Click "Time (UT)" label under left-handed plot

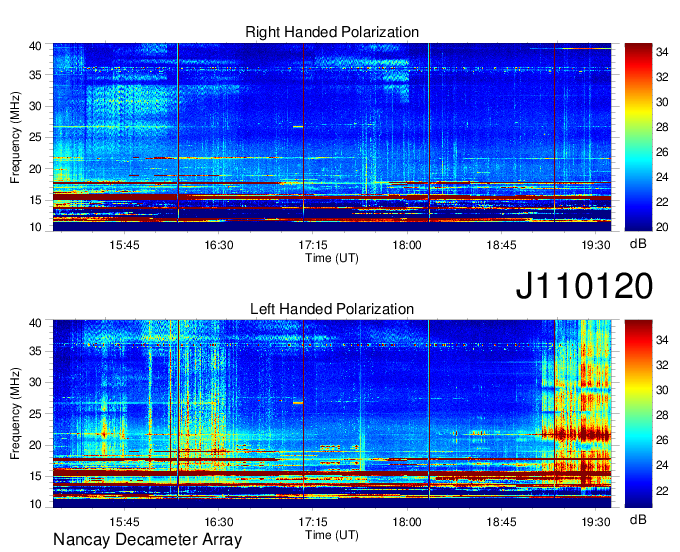pyautogui.click(x=332, y=535)
